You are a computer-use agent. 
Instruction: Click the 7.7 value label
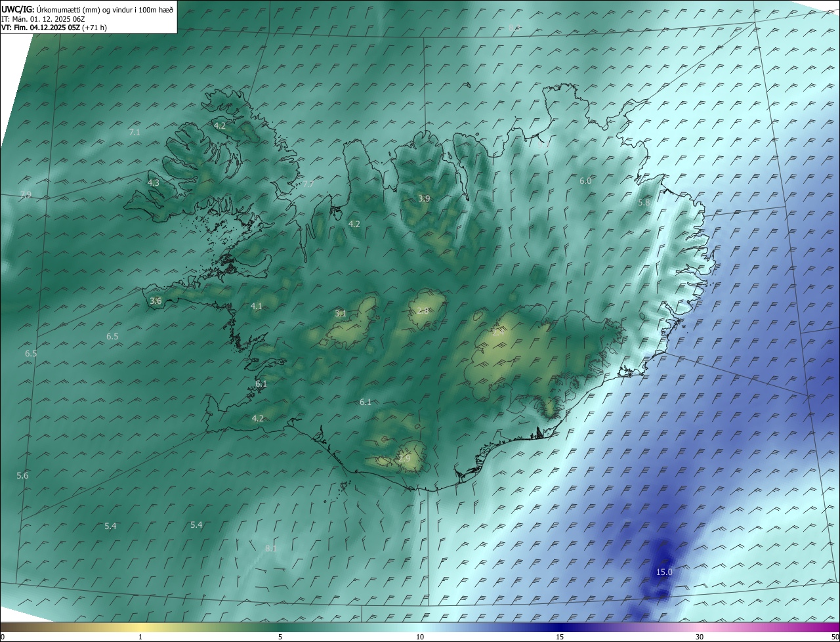click(x=308, y=184)
